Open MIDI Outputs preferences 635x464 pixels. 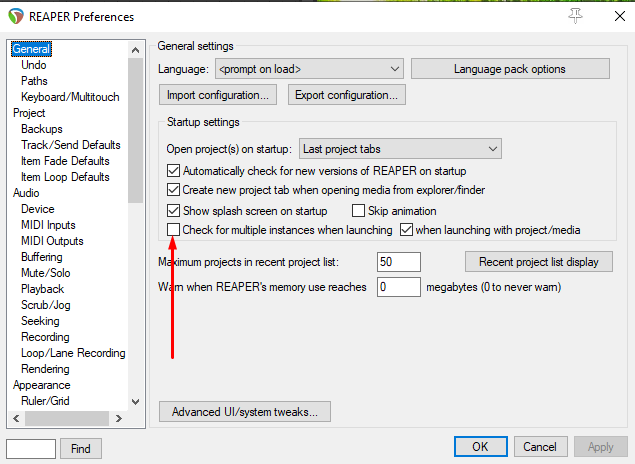point(52,241)
